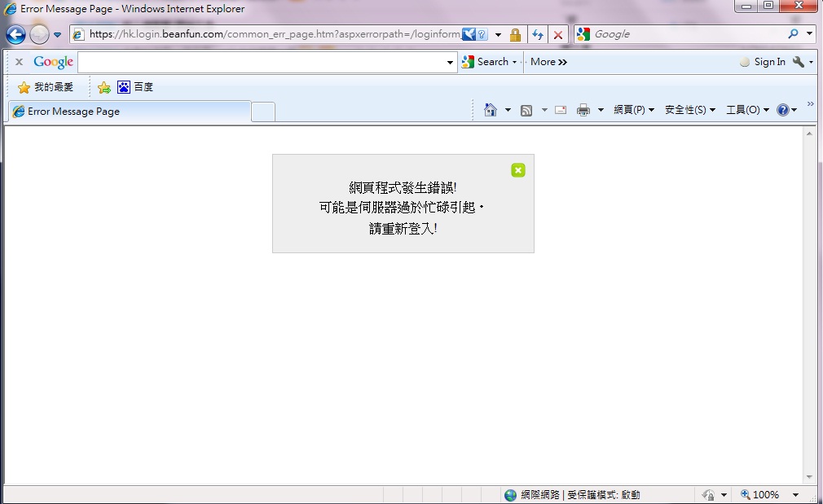Expand the 工具(O) Tools menu
Image resolution: width=823 pixels, height=504 pixels.
pyautogui.click(x=746, y=110)
